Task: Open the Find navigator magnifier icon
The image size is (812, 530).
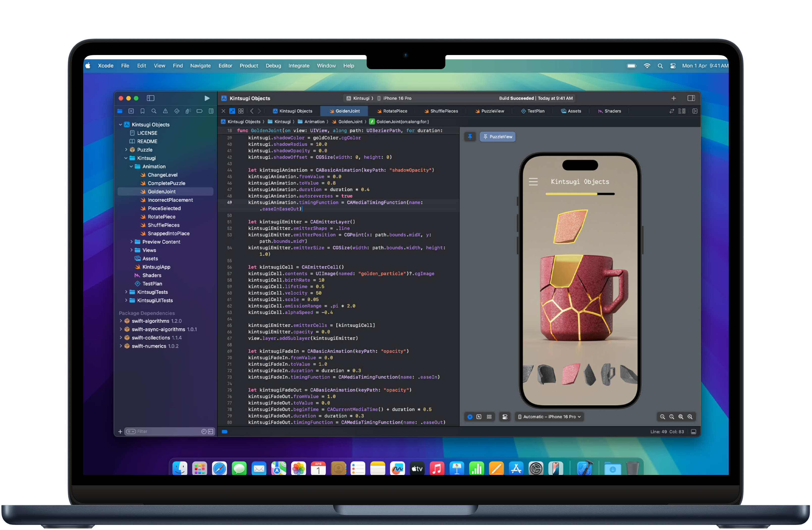Action: point(154,111)
